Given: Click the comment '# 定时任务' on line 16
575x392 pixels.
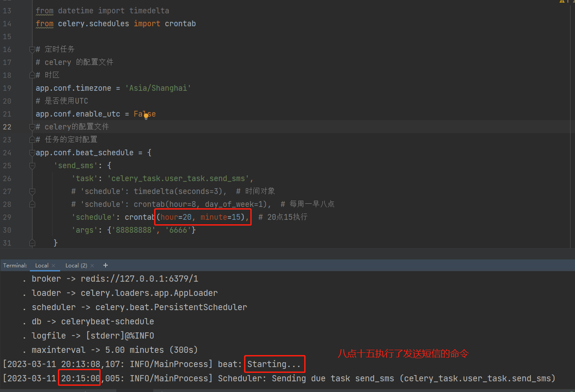Looking at the screenshot, I should coord(55,49).
